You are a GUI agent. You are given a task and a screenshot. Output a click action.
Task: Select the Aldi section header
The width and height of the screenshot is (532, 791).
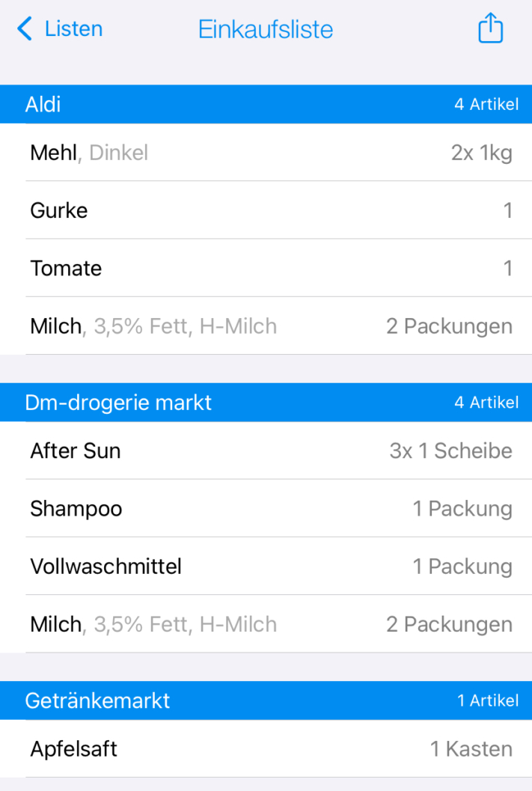tap(266, 104)
